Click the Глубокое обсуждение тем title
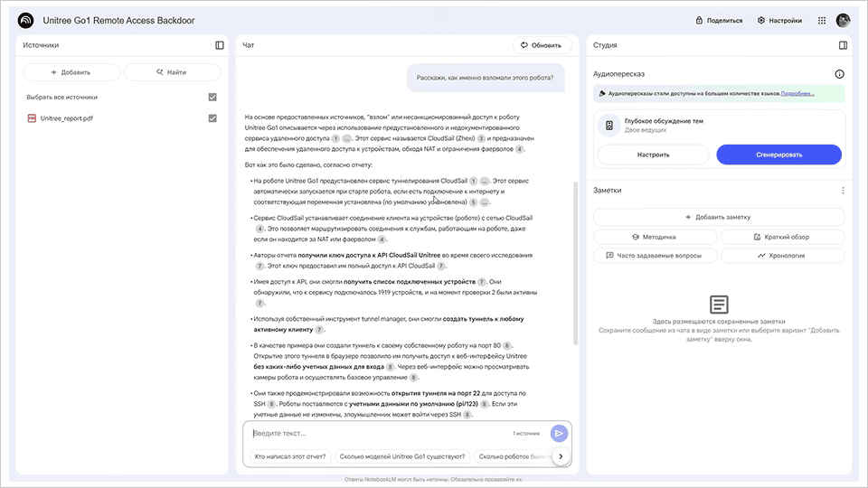Screen dimensions: 868x488 pyautogui.click(x=664, y=121)
